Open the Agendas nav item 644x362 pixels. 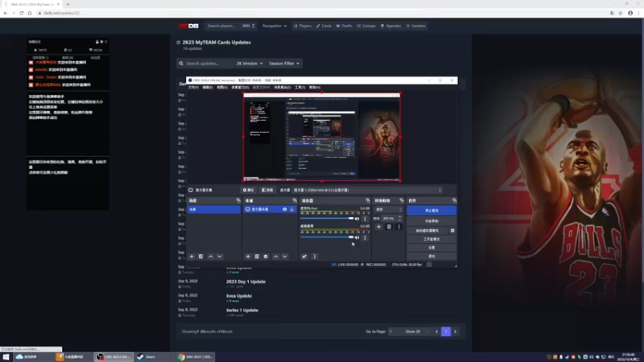[x=390, y=26]
